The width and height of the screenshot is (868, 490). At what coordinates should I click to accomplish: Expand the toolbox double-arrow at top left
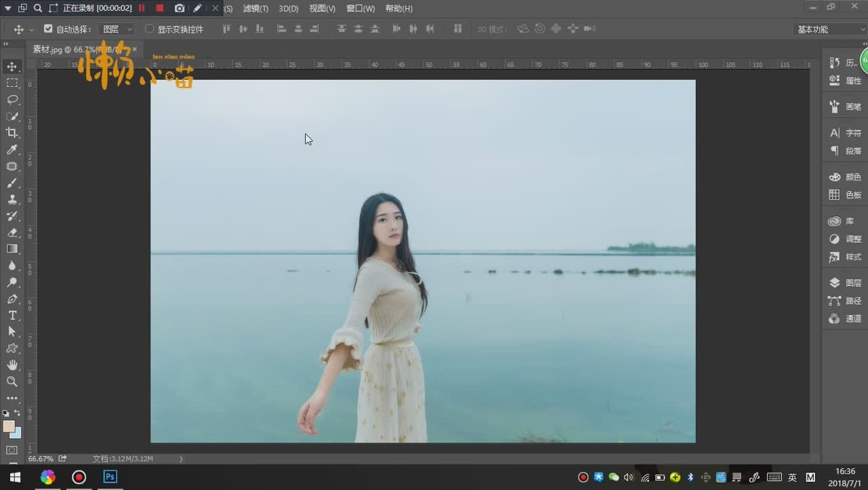[5, 43]
